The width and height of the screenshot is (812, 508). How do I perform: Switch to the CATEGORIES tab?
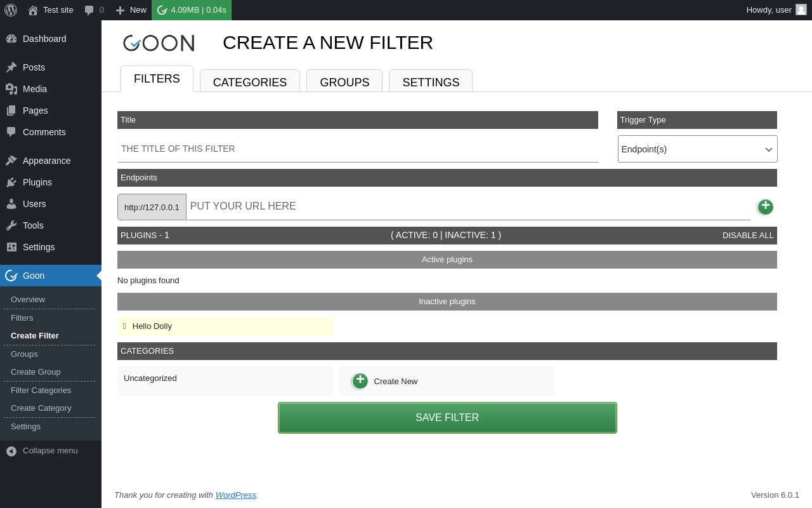click(x=250, y=81)
